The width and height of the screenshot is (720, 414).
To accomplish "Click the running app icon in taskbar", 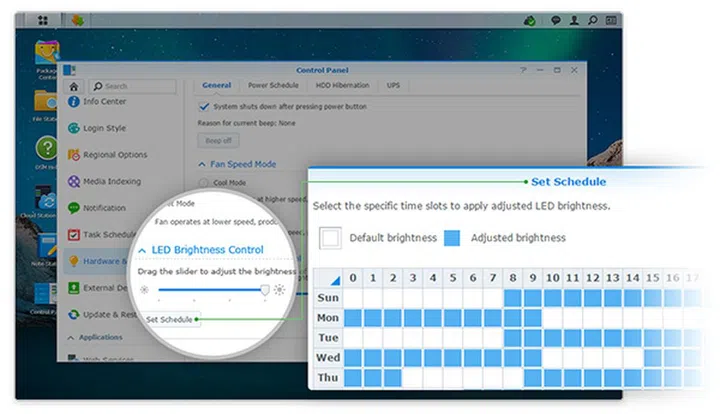I will pos(78,20).
